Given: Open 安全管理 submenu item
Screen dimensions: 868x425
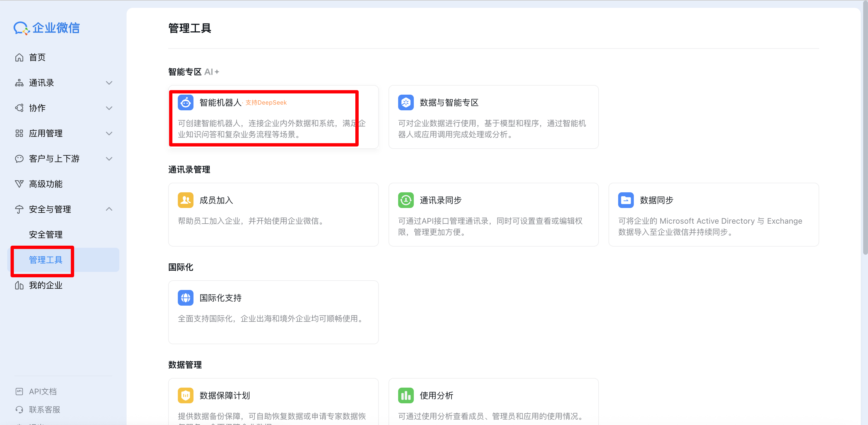Looking at the screenshot, I should (x=46, y=235).
